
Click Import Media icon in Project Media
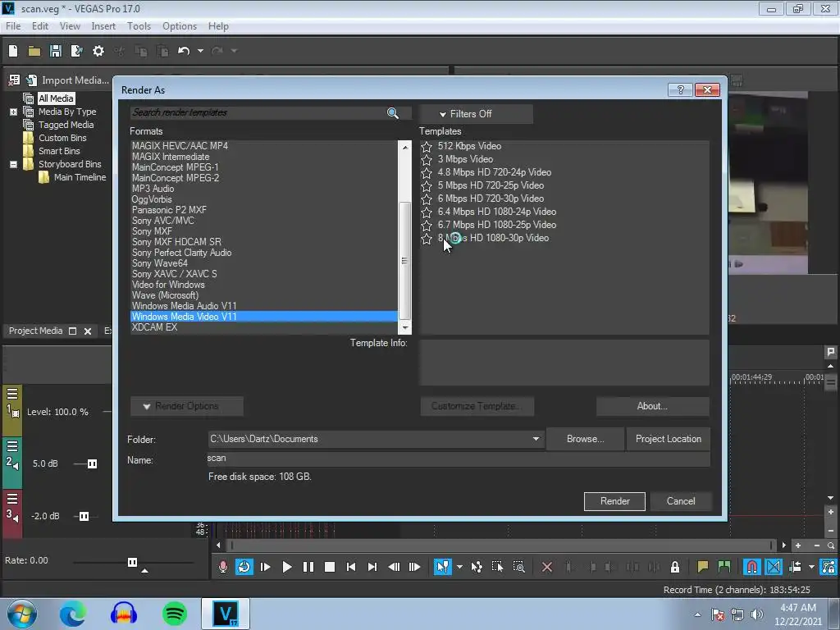32,80
